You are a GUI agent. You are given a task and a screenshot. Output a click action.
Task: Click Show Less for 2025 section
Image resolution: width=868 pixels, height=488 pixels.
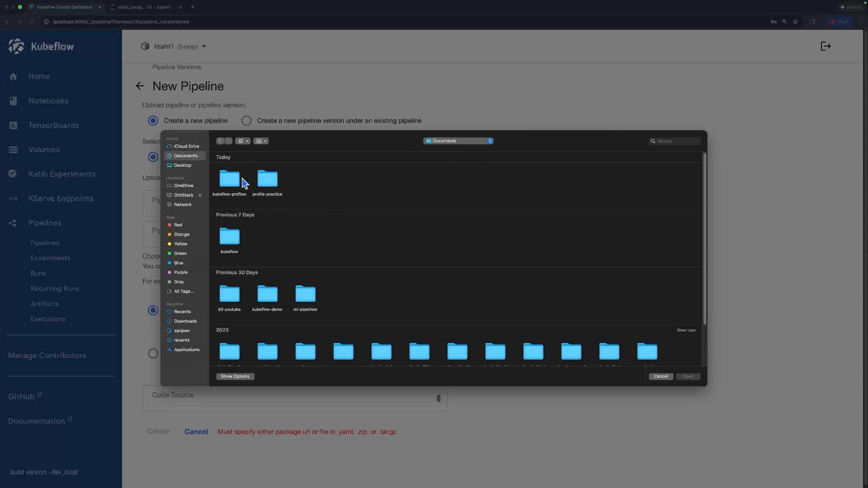pyautogui.click(x=686, y=330)
